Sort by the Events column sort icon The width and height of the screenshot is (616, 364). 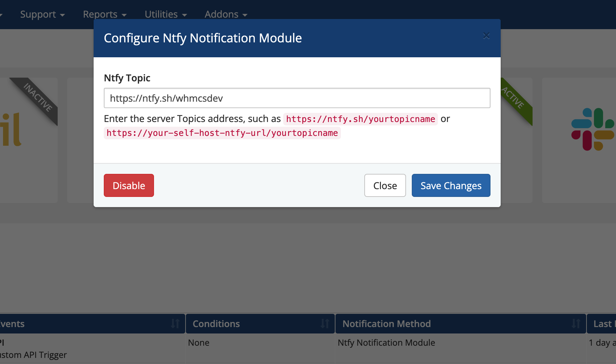[x=175, y=324]
